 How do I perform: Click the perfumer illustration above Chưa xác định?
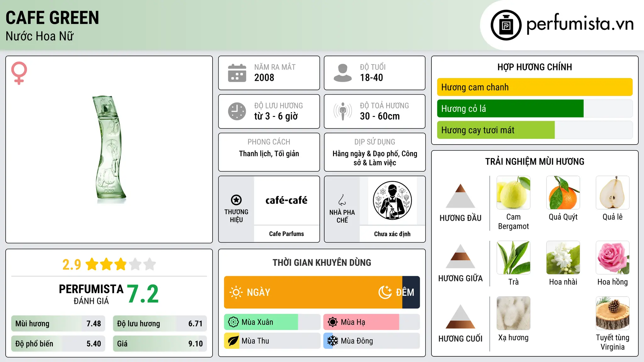tap(392, 200)
